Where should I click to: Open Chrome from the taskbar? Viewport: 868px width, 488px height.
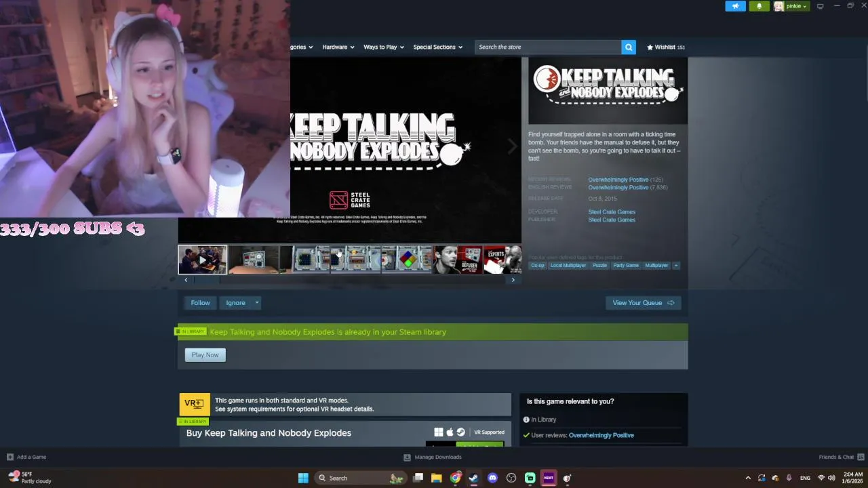(x=456, y=478)
